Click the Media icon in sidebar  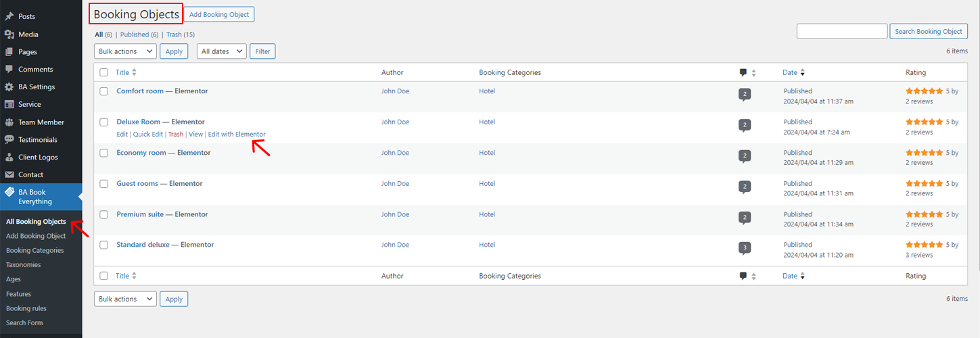point(9,34)
